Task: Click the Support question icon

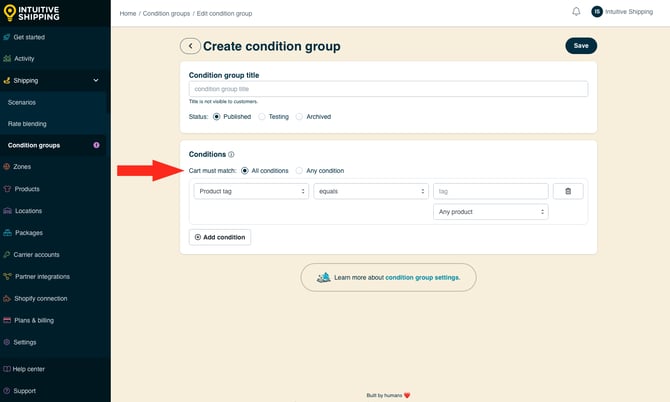Action: [x=6, y=391]
